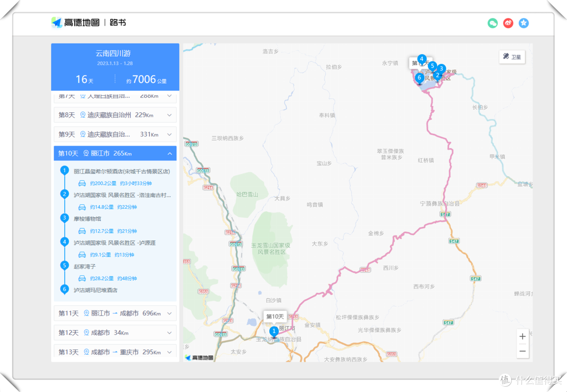567x392 pixels.
Task: Click the trip title 云南四川游
Action: point(113,54)
